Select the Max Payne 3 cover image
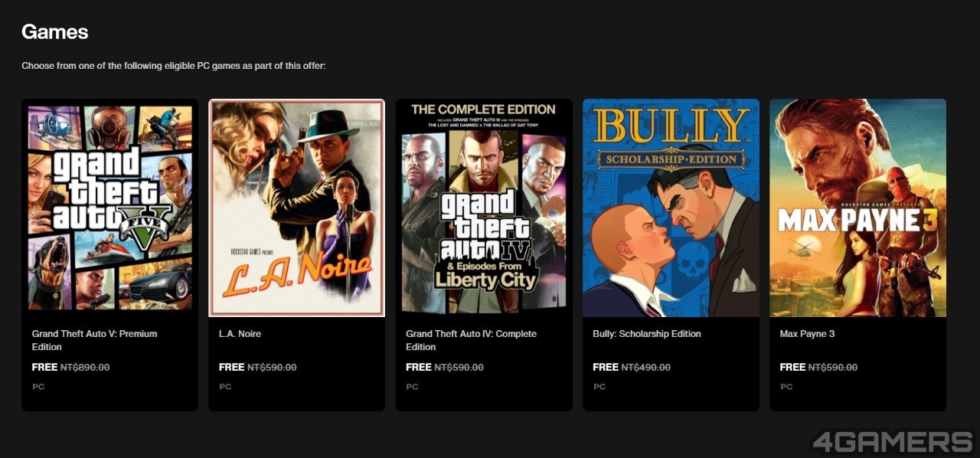980x458 pixels. coord(857,208)
